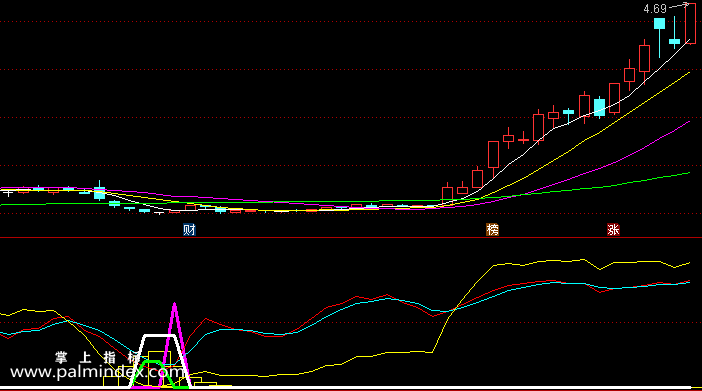The height and width of the screenshot is (391, 702).
Task: Click the blue 财 finance marker icon
Action: 189,230
